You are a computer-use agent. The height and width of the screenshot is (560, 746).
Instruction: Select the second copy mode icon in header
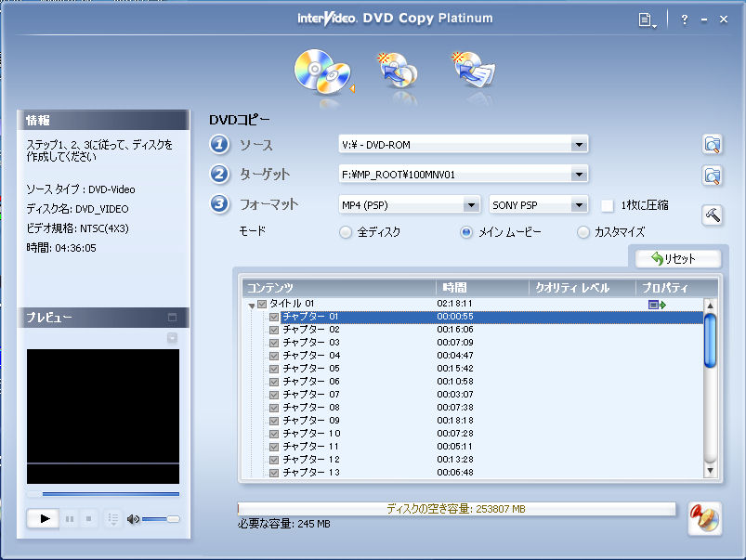click(x=397, y=72)
